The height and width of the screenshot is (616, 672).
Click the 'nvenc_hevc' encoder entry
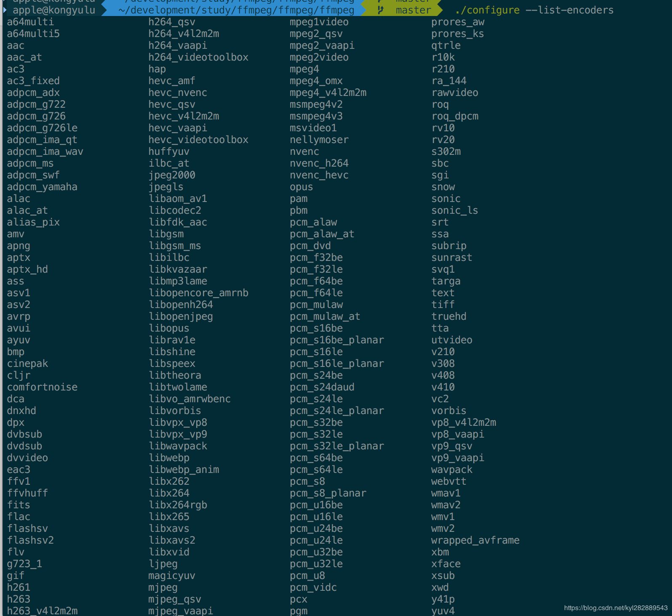click(x=319, y=175)
